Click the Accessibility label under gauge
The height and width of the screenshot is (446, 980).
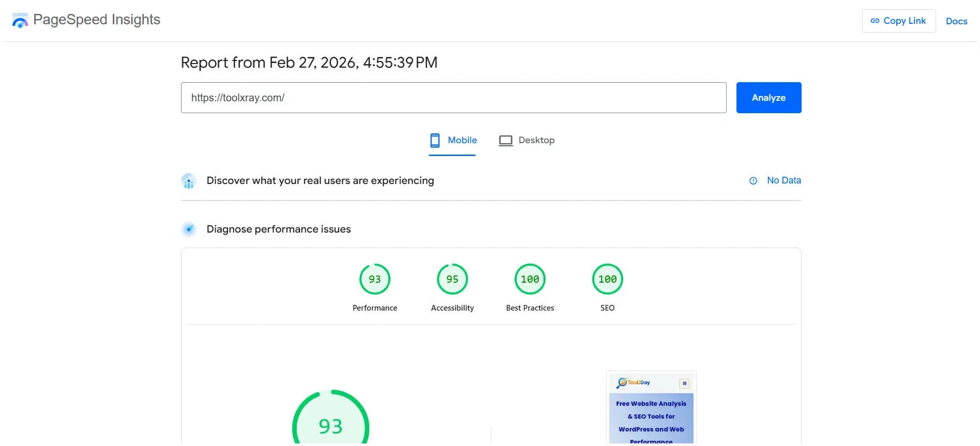click(453, 308)
